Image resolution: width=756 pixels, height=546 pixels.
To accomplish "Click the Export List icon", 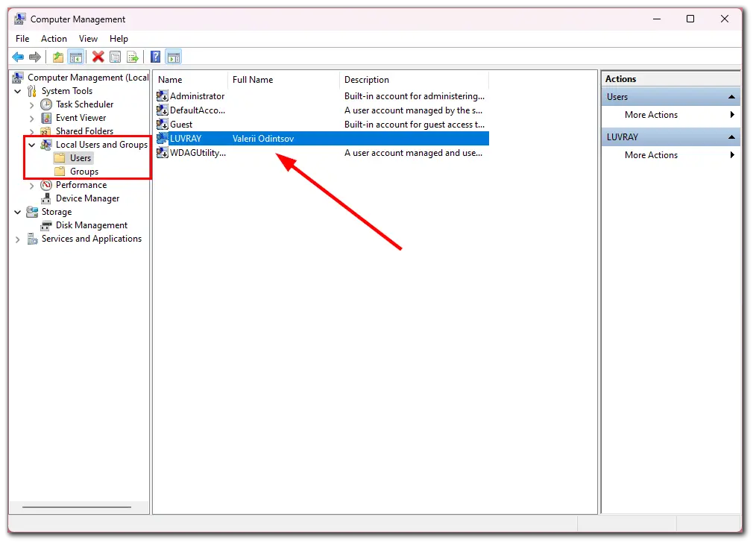I will pyautogui.click(x=132, y=57).
